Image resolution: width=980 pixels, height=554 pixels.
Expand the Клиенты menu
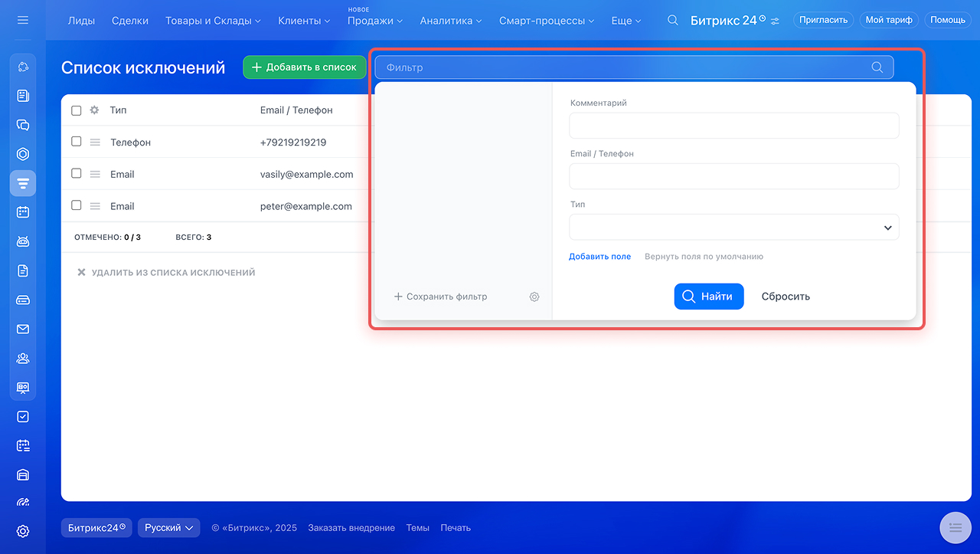[304, 21]
